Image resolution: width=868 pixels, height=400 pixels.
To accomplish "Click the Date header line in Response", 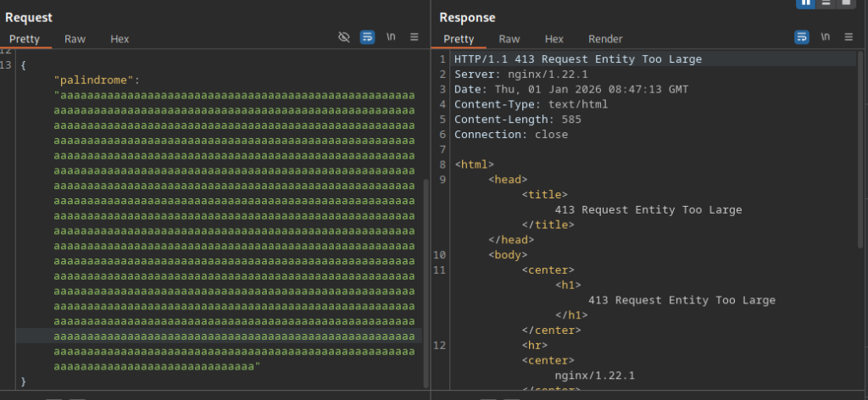I will click(x=571, y=89).
